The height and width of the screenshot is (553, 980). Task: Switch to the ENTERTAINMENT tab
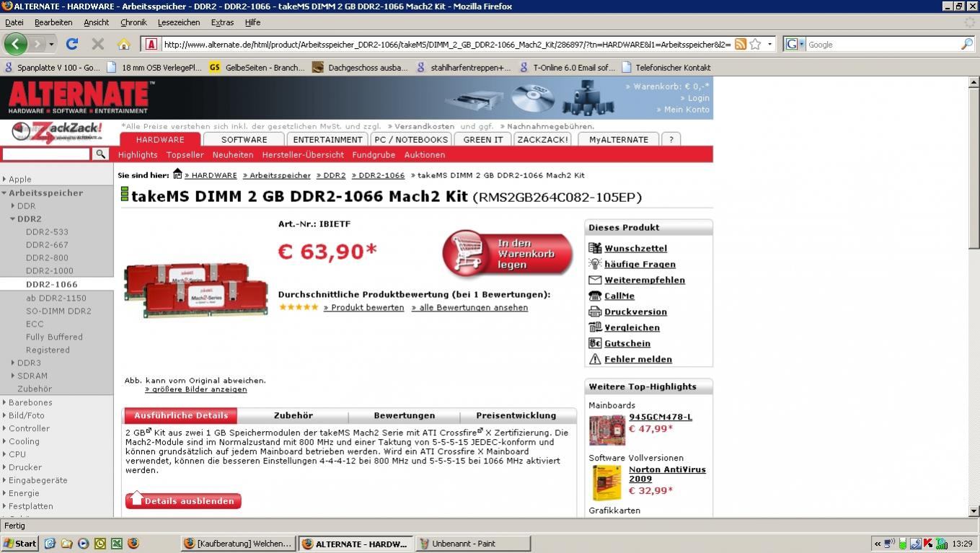pyautogui.click(x=327, y=139)
